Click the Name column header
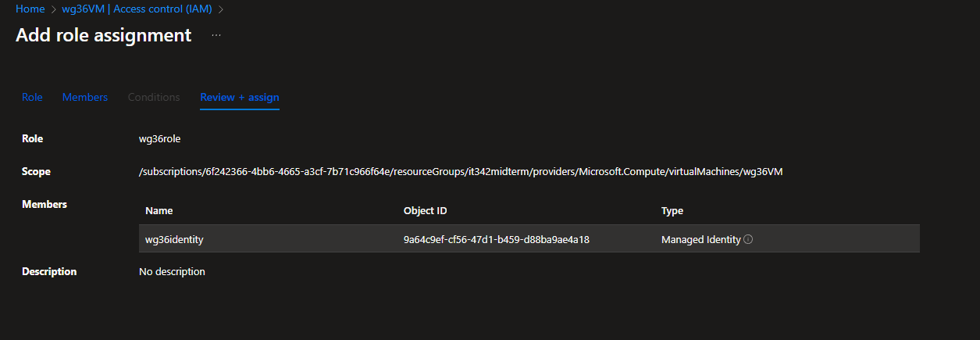The height and width of the screenshot is (340, 980). tap(159, 211)
